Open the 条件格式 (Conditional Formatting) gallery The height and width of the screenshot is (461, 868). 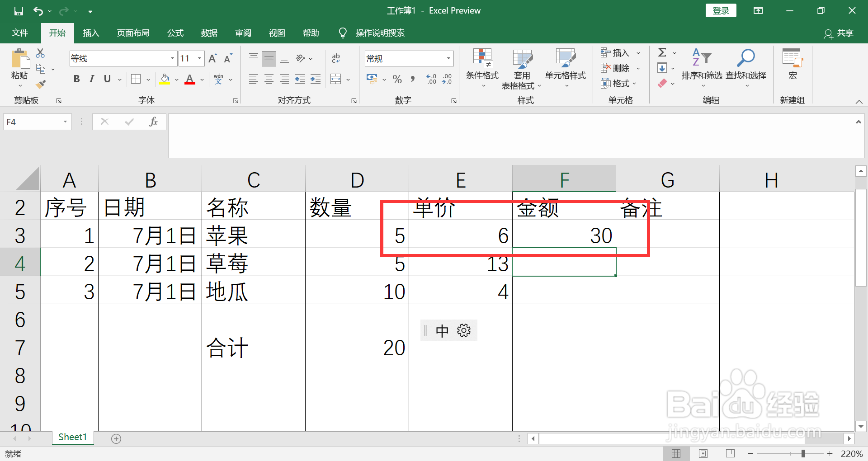pyautogui.click(x=482, y=68)
